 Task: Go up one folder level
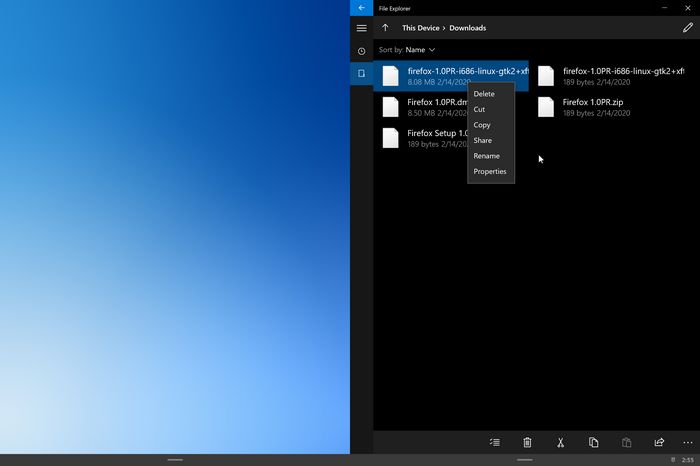(x=385, y=28)
